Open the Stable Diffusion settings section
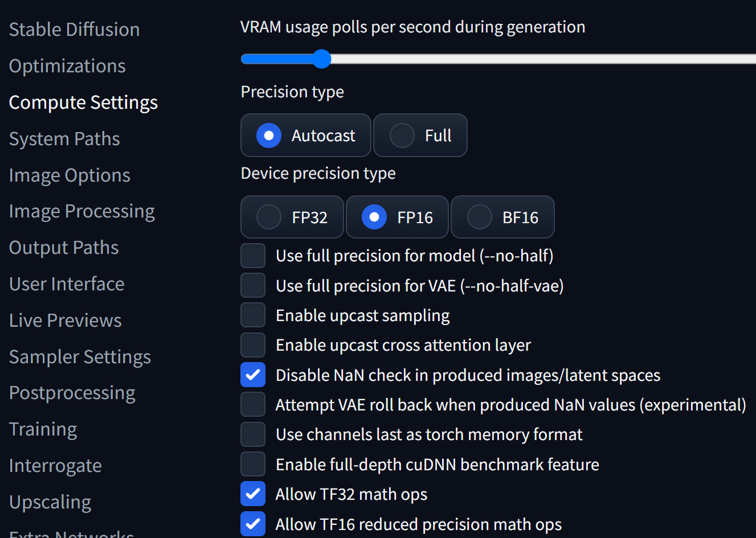This screenshot has width=756, height=538. point(74,30)
